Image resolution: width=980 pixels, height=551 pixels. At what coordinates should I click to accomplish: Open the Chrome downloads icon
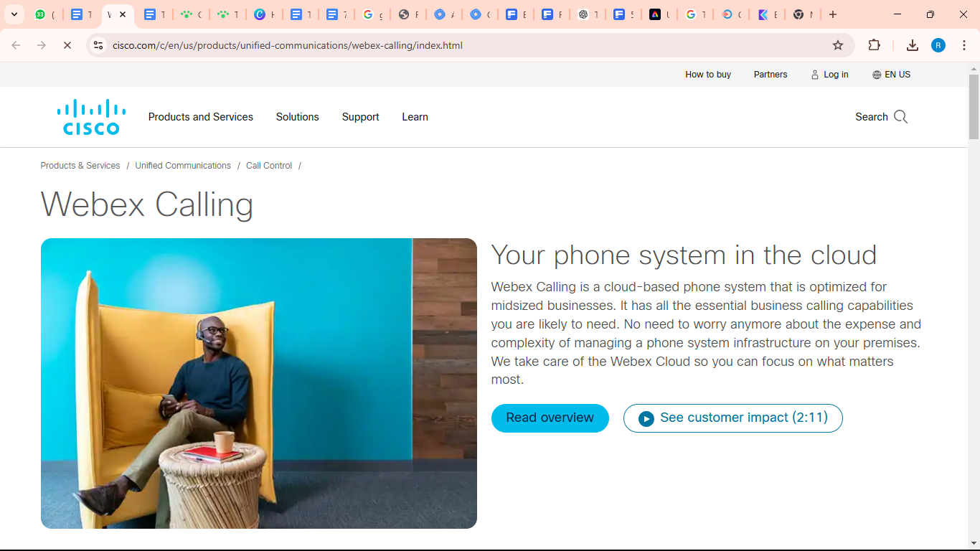[x=912, y=45]
